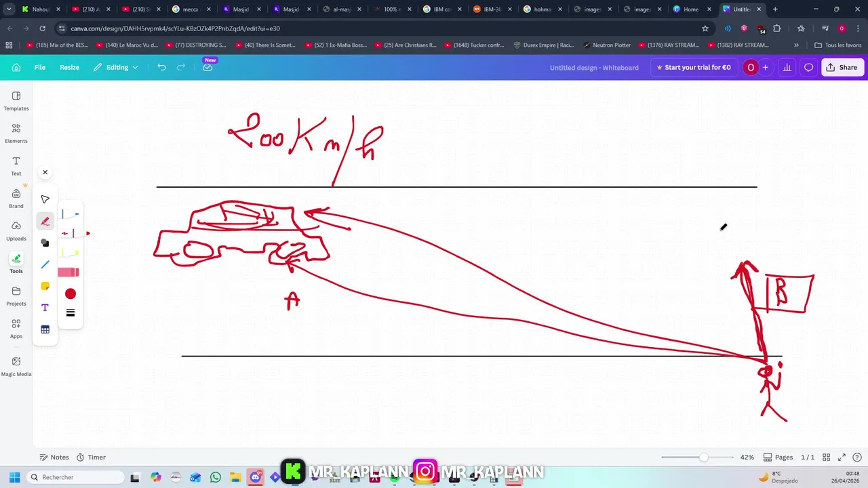The width and height of the screenshot is (868, 488).
Task: Open the red pen color picker
Action: click(x=71, y=293)
